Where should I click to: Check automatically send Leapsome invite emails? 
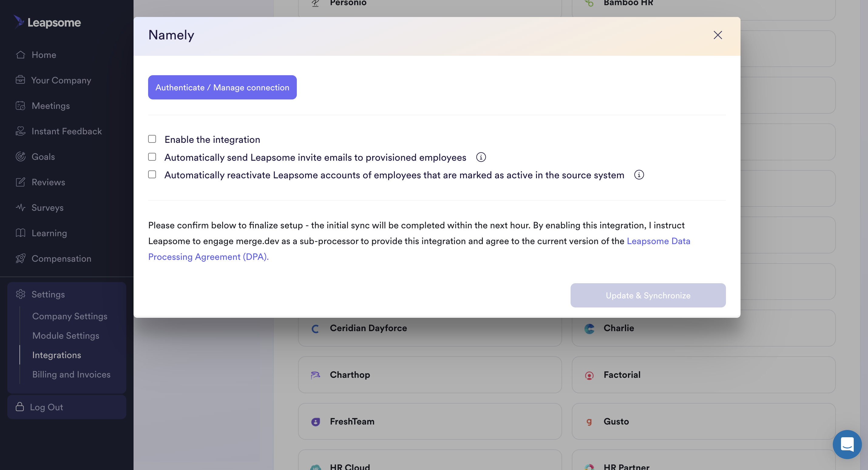pyautogui.click(x=152, y=157)
